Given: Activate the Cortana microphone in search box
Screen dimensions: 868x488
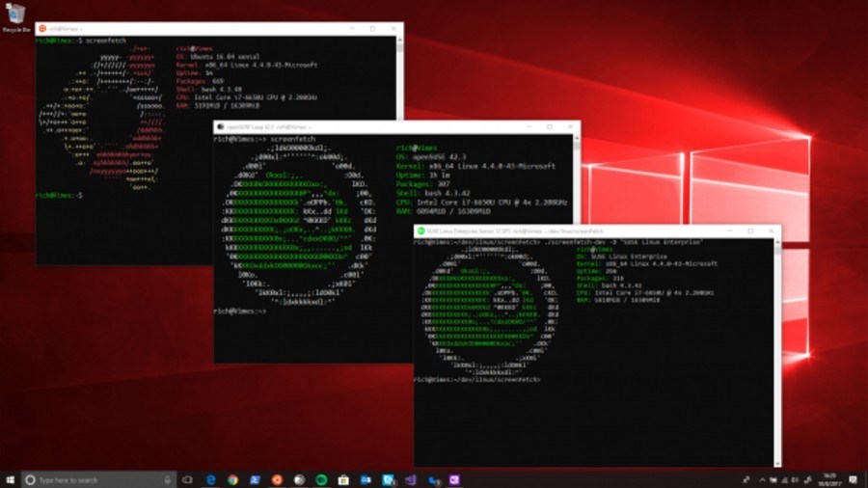Looking at the screenshot, I should tap(169, 479).
